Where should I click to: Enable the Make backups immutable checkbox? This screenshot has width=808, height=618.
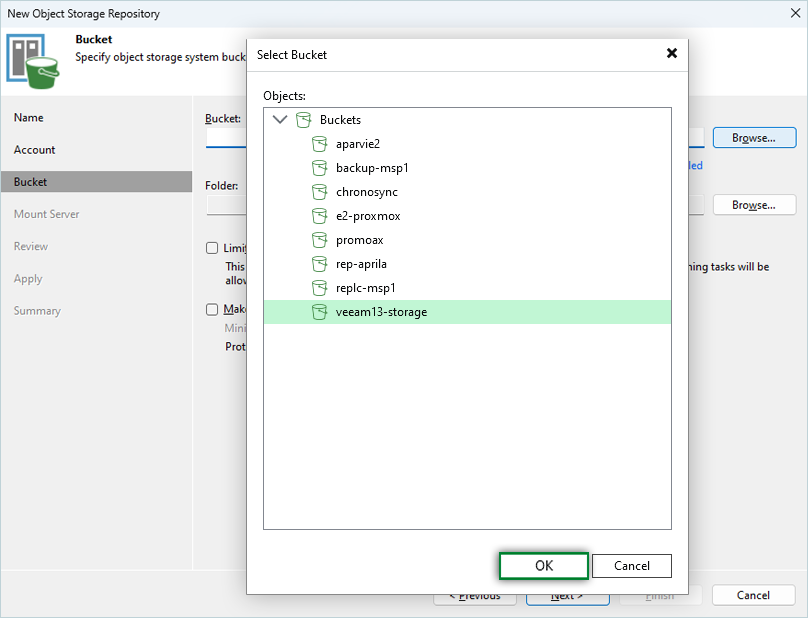212,310
